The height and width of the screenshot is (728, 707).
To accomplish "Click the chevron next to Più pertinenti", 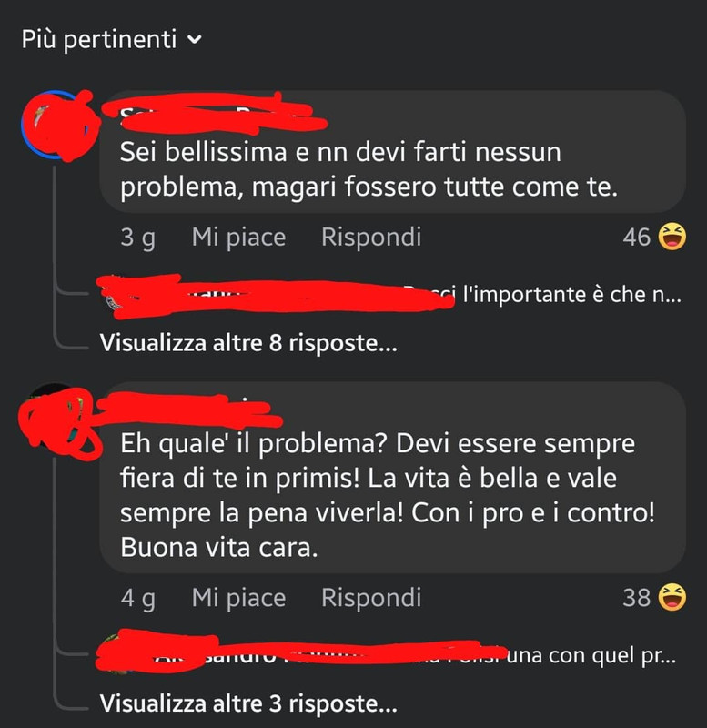I will tap(196, 40).
